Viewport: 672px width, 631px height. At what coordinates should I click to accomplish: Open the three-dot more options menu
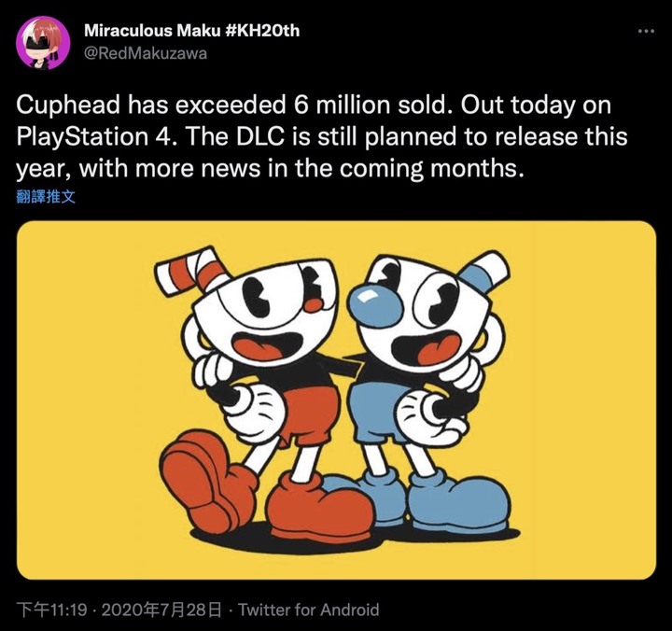646,31
